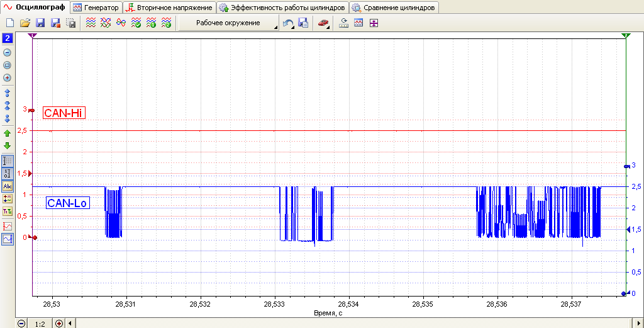Toggle the 0-1 axis scale button
Screen dimensions: 644x328
8,174
